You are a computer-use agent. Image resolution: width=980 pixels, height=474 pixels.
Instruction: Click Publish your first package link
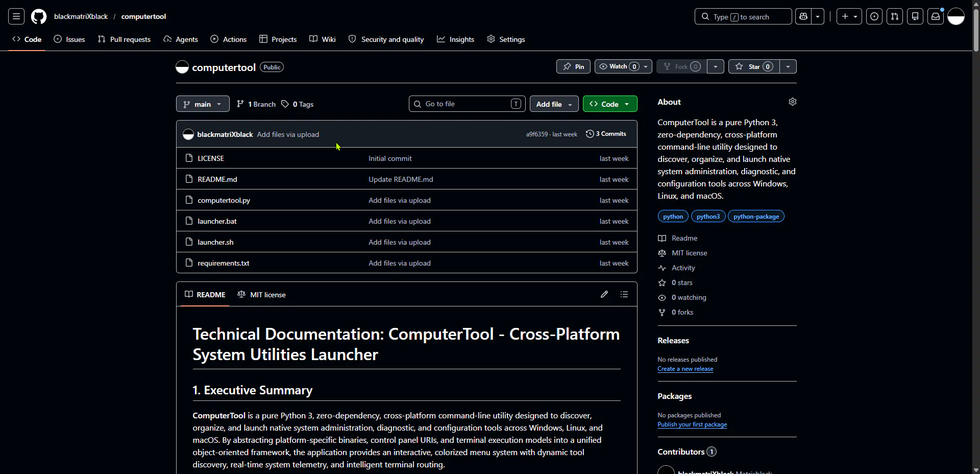[x=692, y=424]
